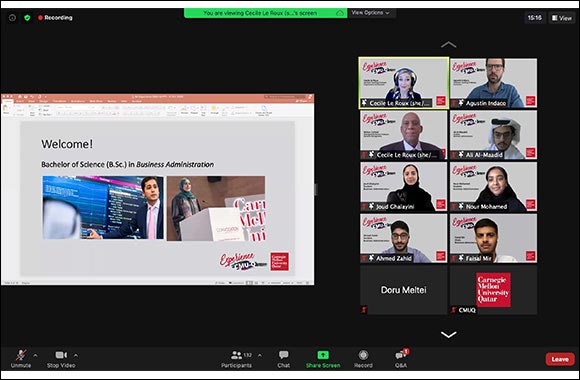Click the Welcome! slide title
The width and height of the screenshot is (580, 380).
[x=67, y=144]
